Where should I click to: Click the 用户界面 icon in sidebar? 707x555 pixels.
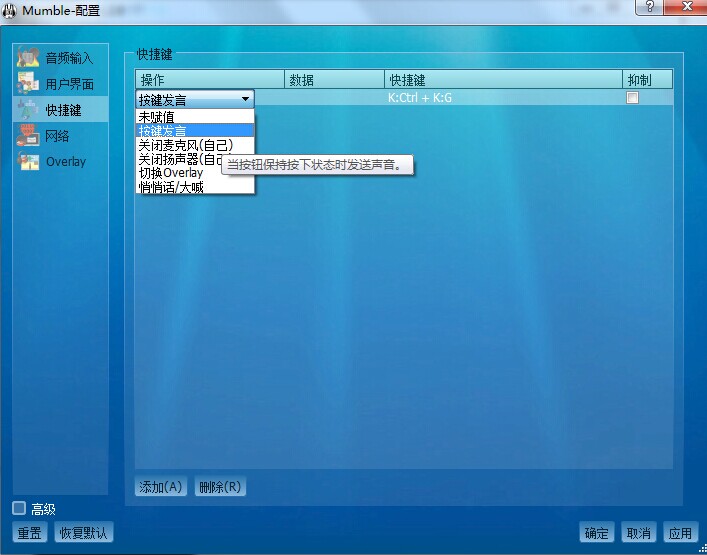click(28, 83)
